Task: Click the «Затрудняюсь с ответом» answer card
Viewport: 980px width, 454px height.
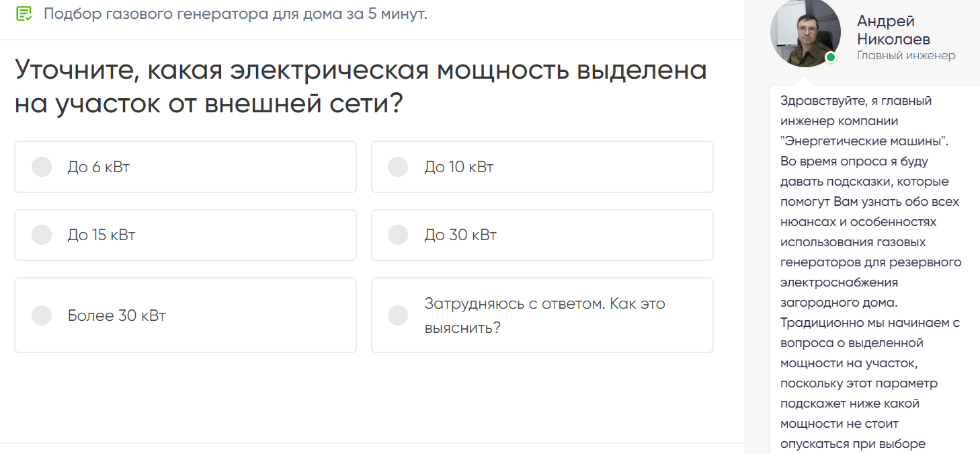Action: (542, 315)
